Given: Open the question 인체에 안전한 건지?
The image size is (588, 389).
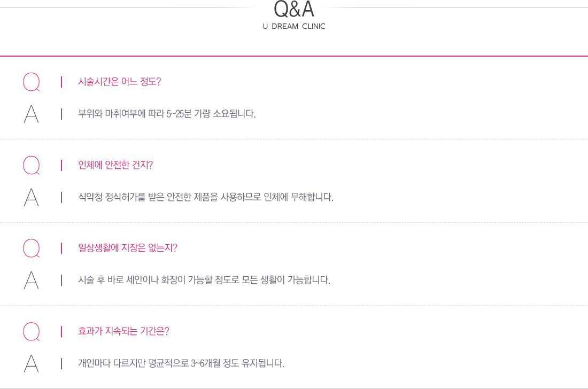Looking at the screenshot, I should click(115, 165).
